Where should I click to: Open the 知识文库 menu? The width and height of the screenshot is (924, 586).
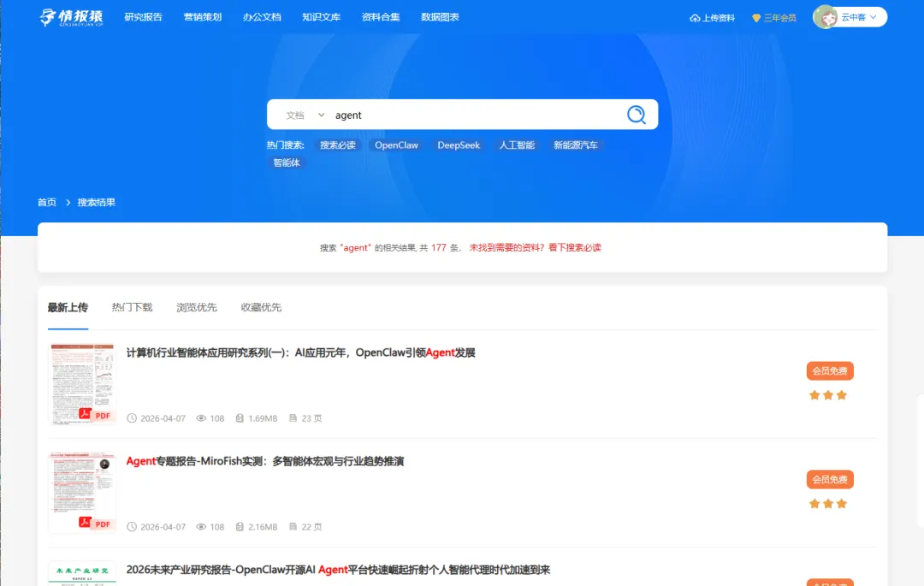(321, 17)
